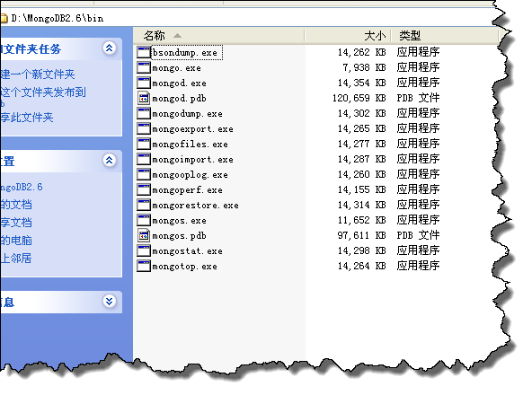This screenshot has width=532, height=395.
Task: Click 应用程序 type of mongotop.exe
Action: [x=419, y=266]
